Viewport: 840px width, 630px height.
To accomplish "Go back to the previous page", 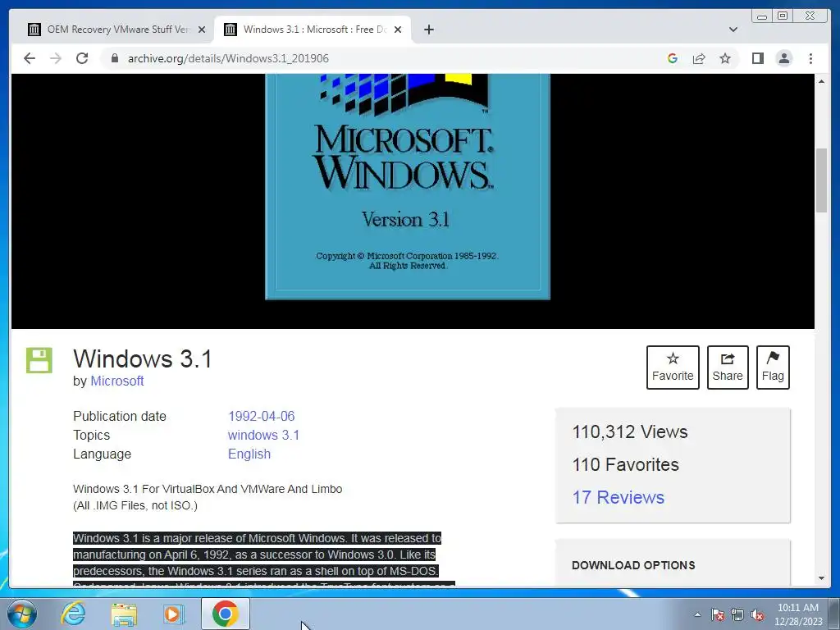I will click(x=30, y=58).
